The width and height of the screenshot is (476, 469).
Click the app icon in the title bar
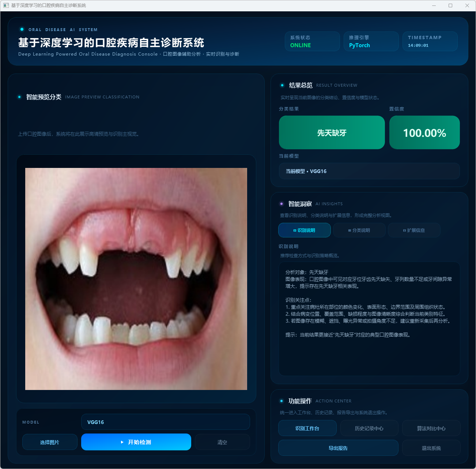click(6, 5)
